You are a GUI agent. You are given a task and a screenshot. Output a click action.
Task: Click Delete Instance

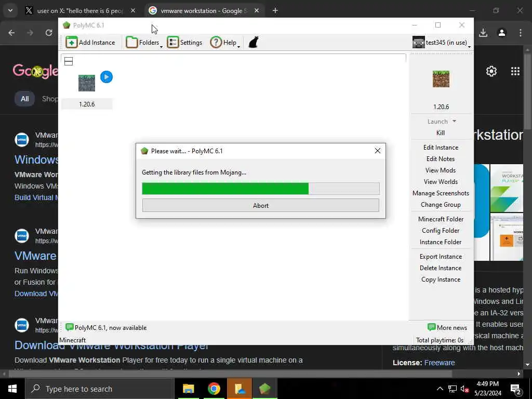coord(441,268)
